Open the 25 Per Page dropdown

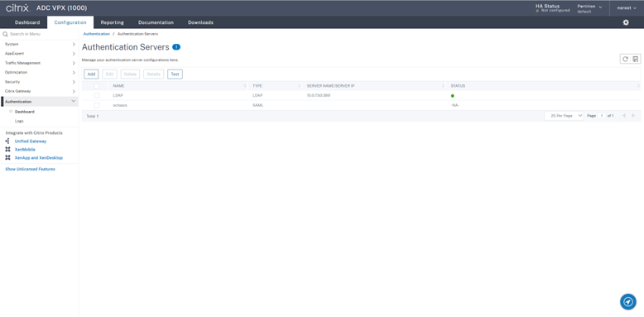coord(564,116)
